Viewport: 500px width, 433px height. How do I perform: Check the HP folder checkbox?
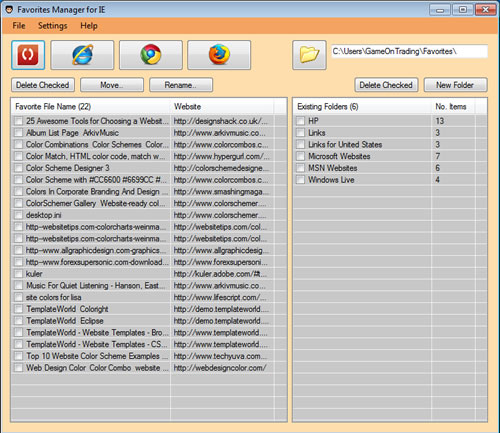pyautogui.click(x=301, y=121)
